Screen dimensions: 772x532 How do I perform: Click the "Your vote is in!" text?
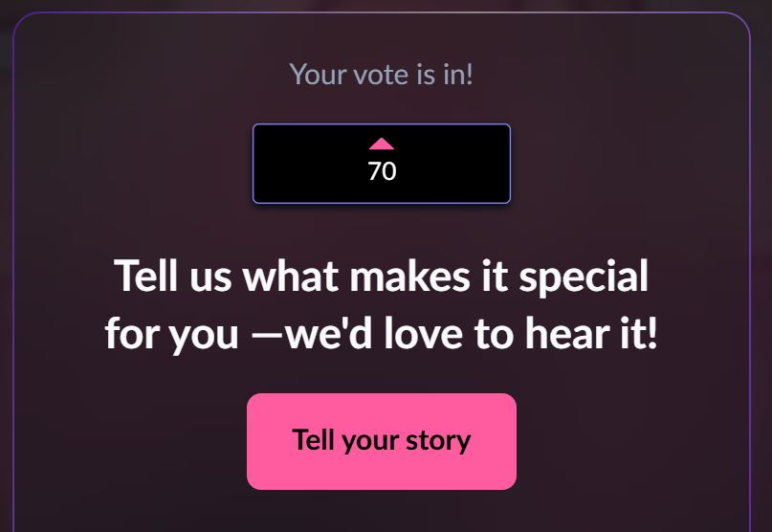pyautogui.click(x=381, y=74)
